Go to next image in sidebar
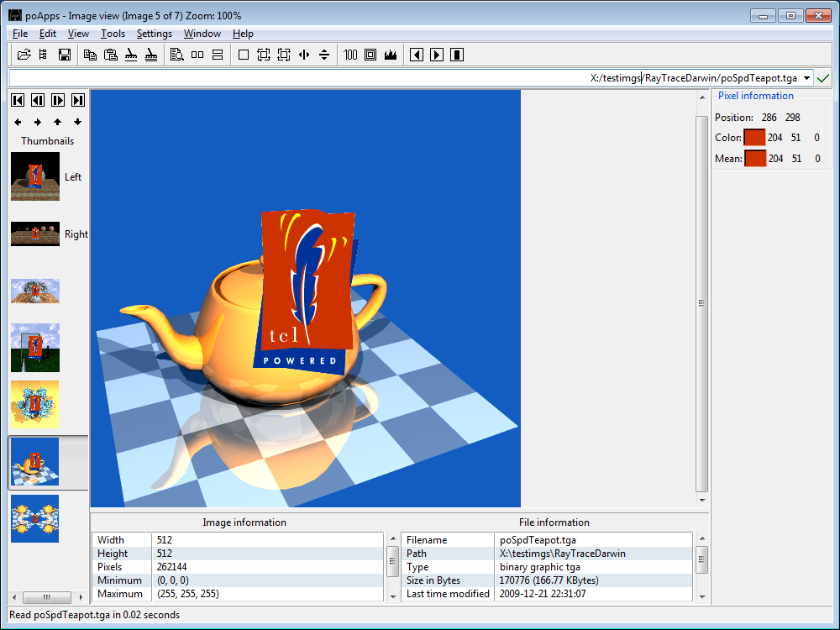Image resolution: width=840 pixels, height=630 pixels. [58, 100]
